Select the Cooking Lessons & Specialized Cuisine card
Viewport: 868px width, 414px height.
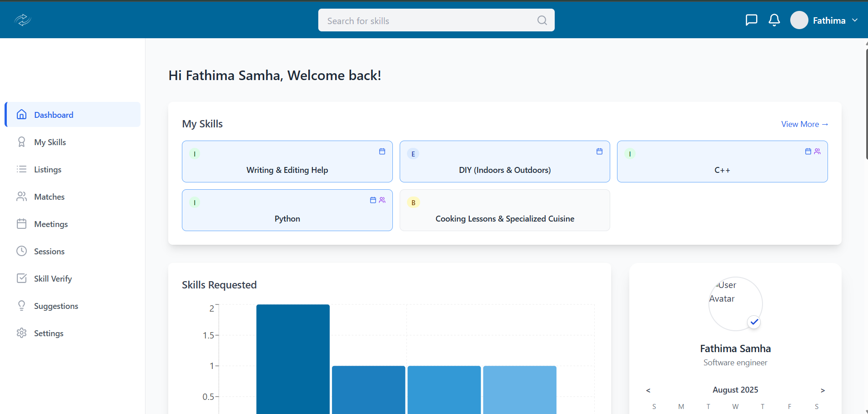tap(504, 211)
